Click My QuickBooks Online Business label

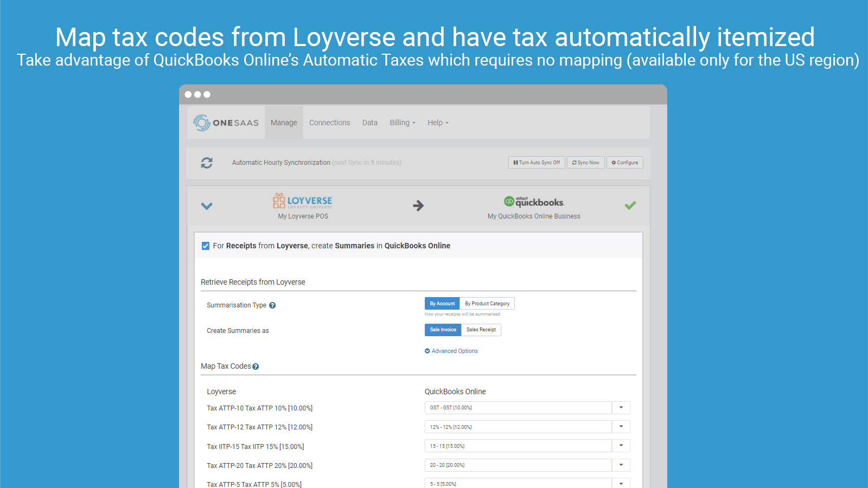pos(534,216)
